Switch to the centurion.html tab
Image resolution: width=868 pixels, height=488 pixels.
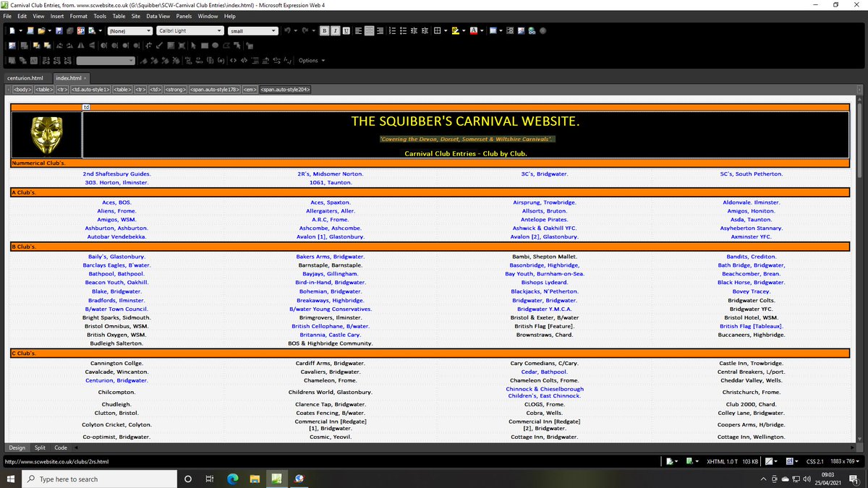25,77
